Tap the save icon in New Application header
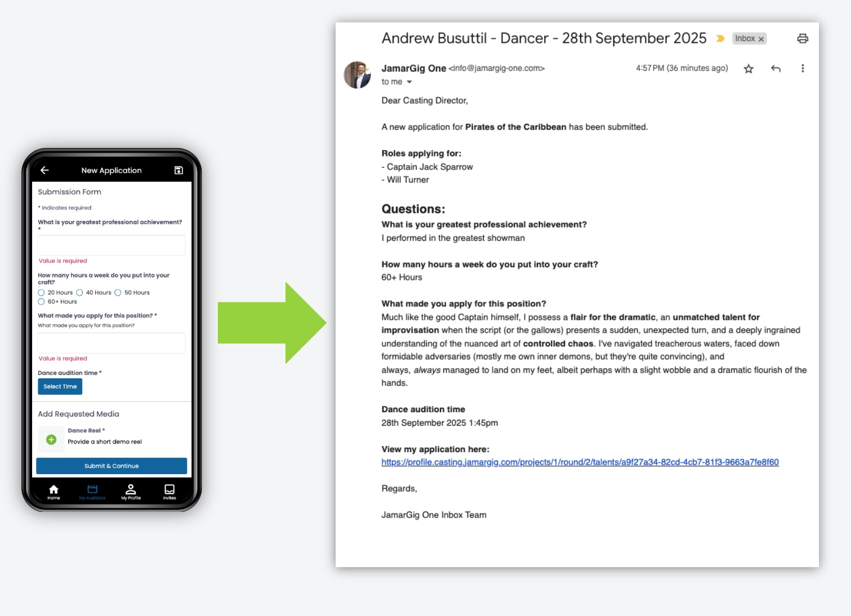Viewport: 851px width, 616px height. pyautogui.click(x=179, y=170)
